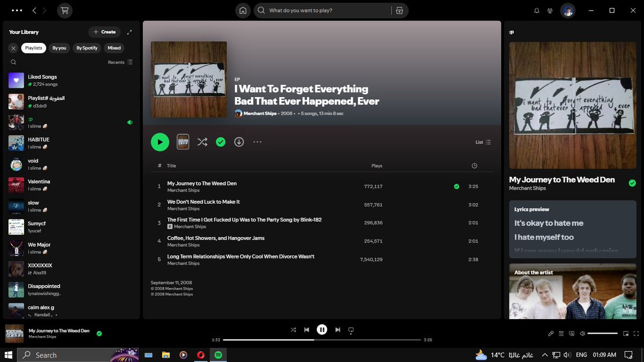Skip to the previous track
The height and width of the screenshot is (362, 644).
[307, 330]
